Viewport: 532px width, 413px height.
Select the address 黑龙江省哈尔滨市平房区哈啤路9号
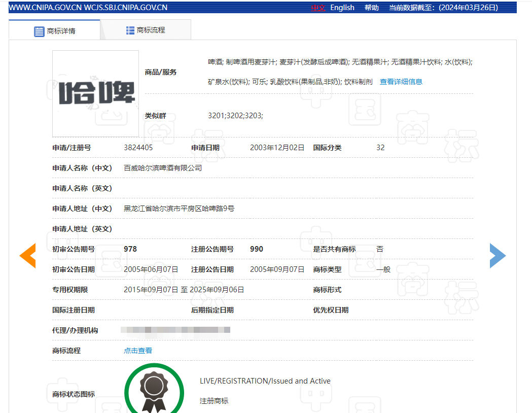click(x=179, y=209)
